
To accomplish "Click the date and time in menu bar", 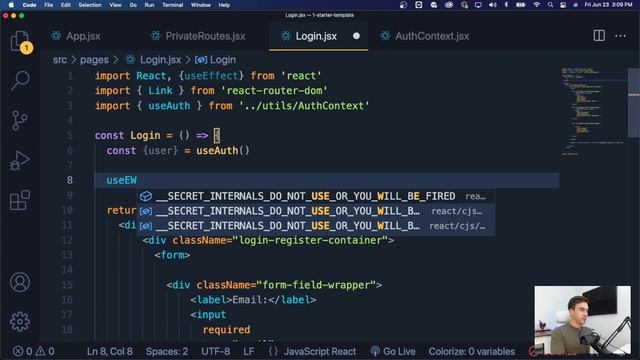I will (608, 5).
